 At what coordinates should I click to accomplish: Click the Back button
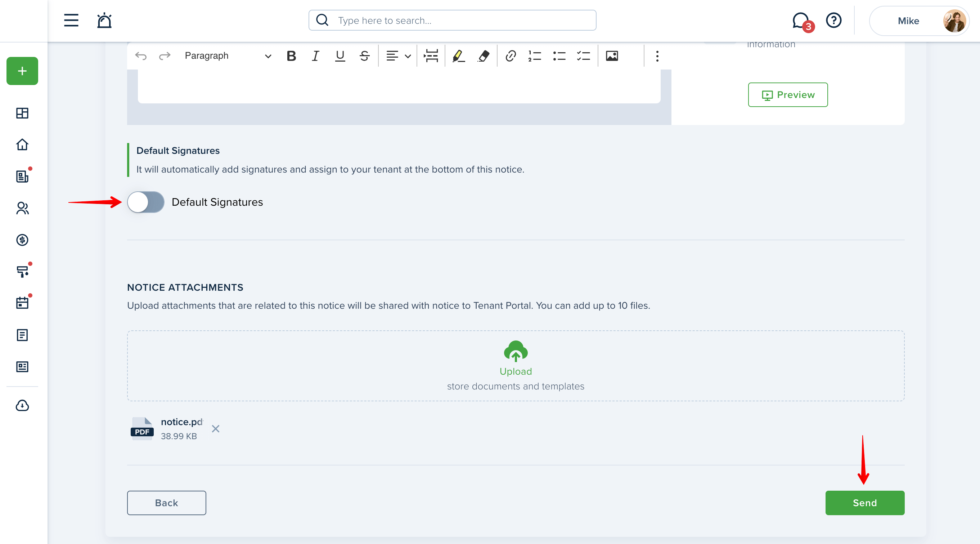click(167, 503)
